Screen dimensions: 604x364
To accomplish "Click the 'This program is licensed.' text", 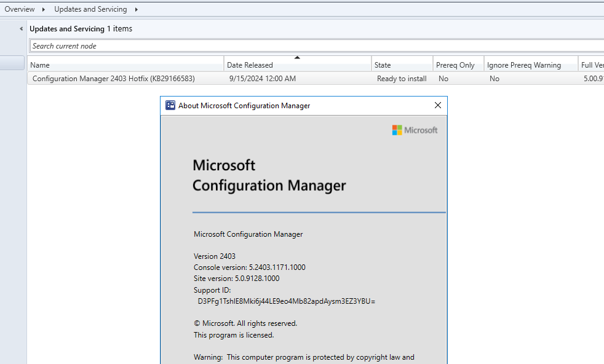I will [x=234, y=335].
